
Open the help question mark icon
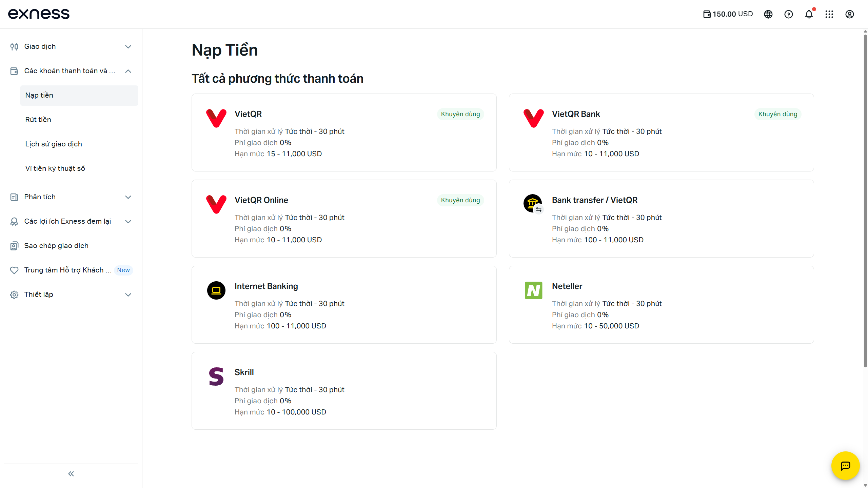pos(788,14)
